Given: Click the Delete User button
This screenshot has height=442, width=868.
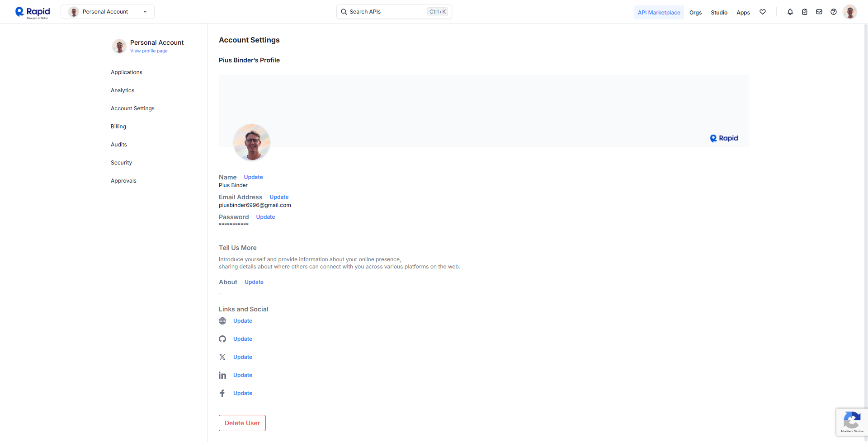Looking at the screenshot, I should pos(242,423).
